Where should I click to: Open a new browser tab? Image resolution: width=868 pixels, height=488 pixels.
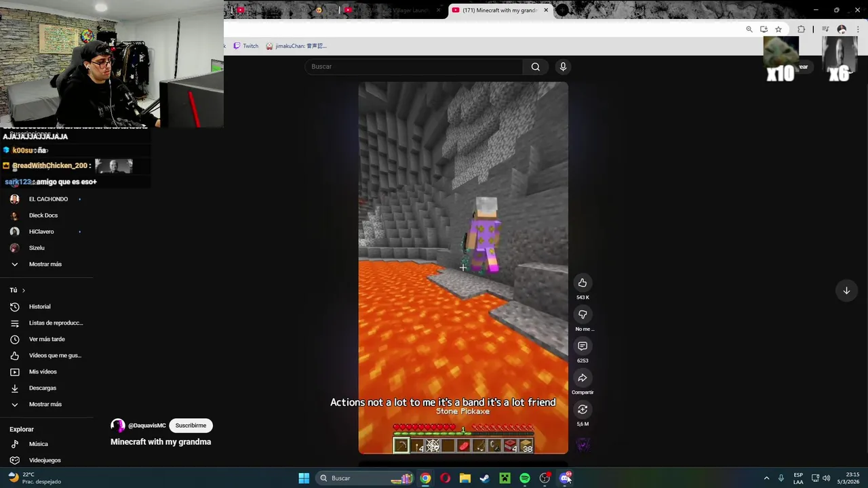pyautogui.click(x=564, y=10)
